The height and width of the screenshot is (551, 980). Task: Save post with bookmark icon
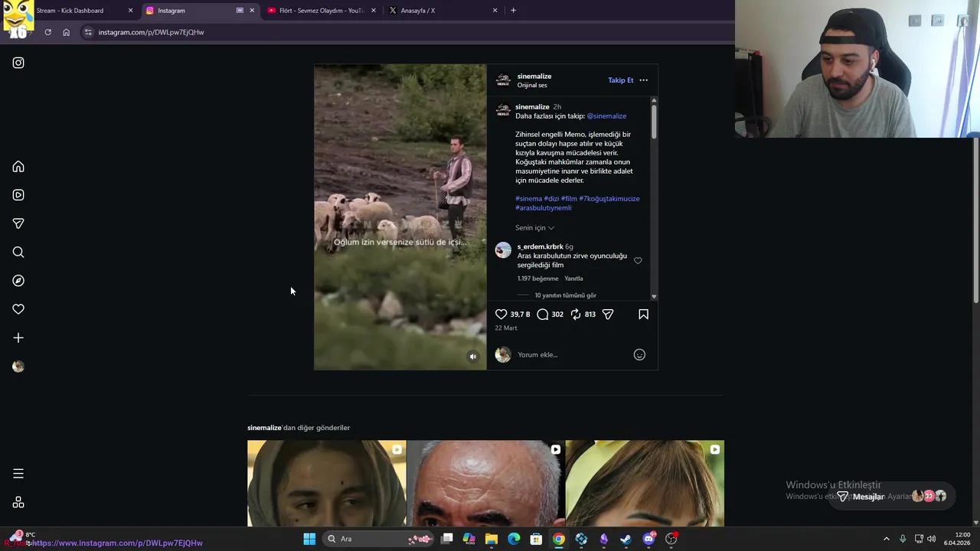tap(643, 315)
